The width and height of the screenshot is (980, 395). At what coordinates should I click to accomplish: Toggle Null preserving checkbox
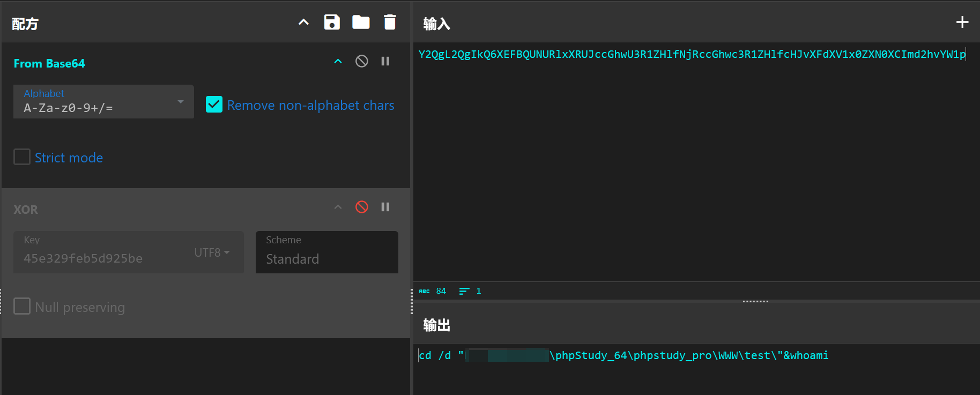[22, 307]
